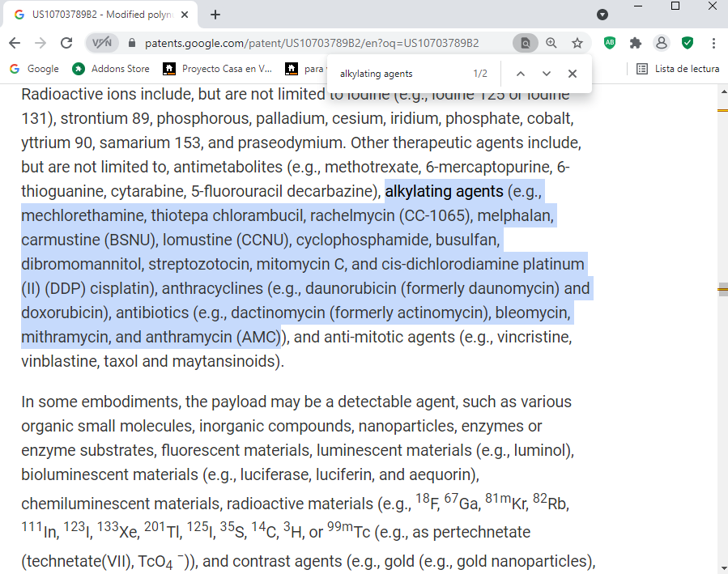Close the find-in-page bar
Viewport: 728px width, 574px height.
(x=573, y=74)
